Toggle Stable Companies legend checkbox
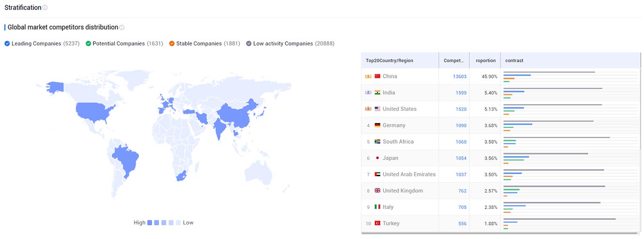 click(x=172, y=44)
